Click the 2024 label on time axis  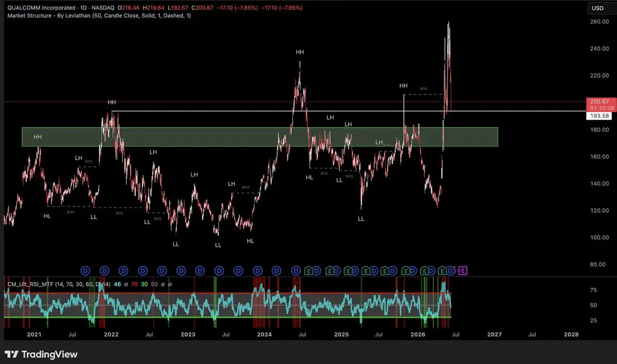(265, 335)
